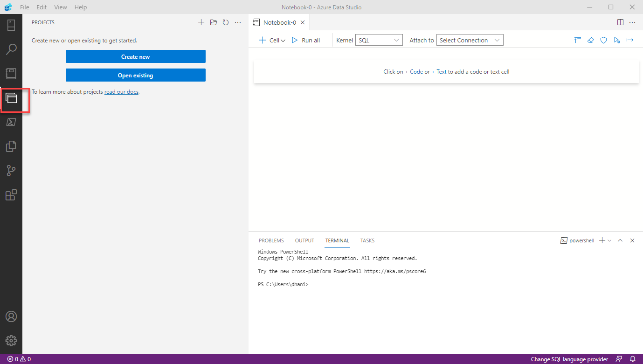Switch to the OUTPUT tab
Viewport: 643px width, 364px height.
(x=304, y=240)
